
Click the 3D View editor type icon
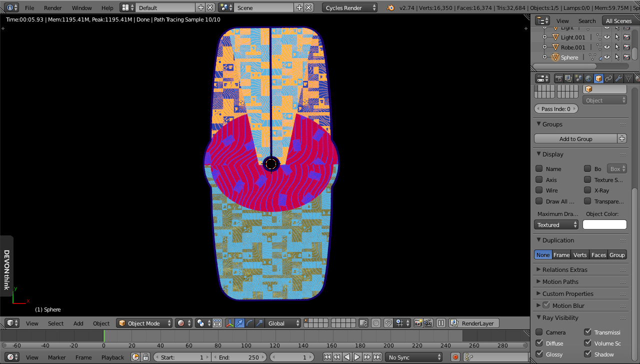click(x=12, y=323)
